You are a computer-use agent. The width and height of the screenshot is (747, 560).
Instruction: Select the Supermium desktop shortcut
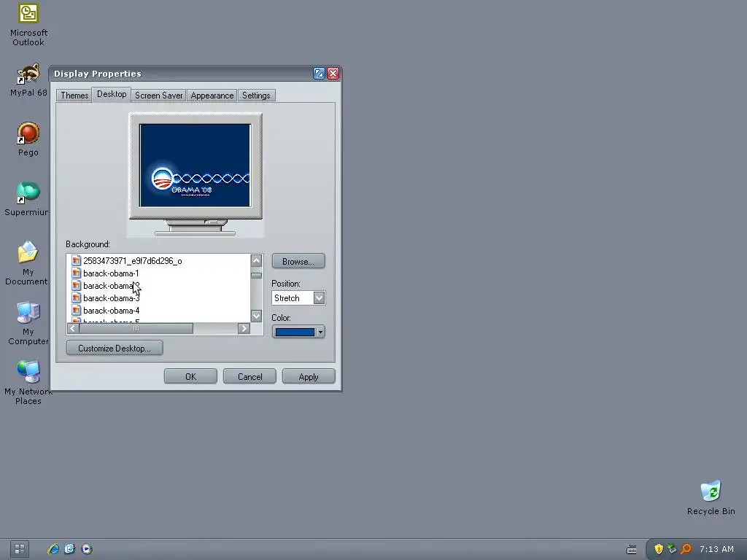(27, 198)
